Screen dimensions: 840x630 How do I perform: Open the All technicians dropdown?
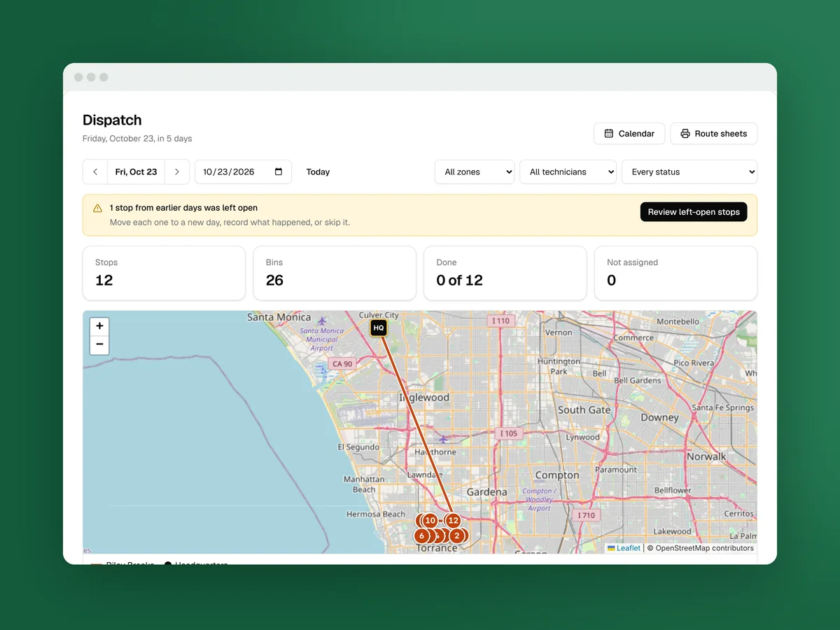pos(568,172)
